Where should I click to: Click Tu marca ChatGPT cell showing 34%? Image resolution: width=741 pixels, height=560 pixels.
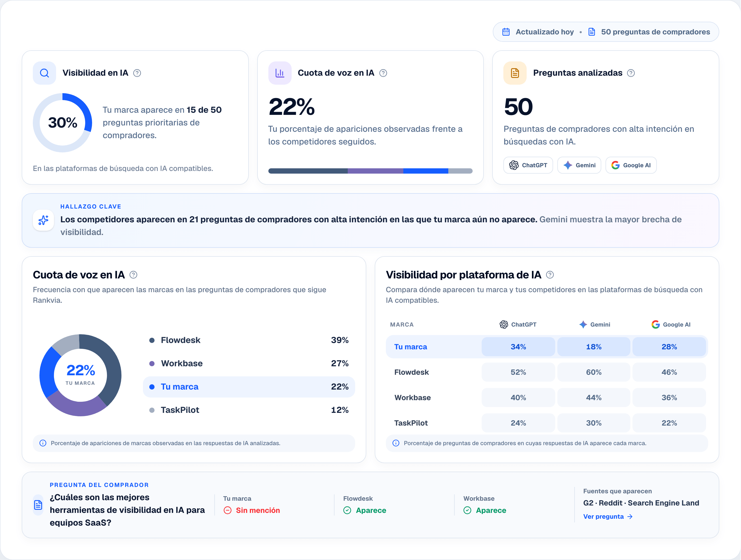tap(518, 347)
